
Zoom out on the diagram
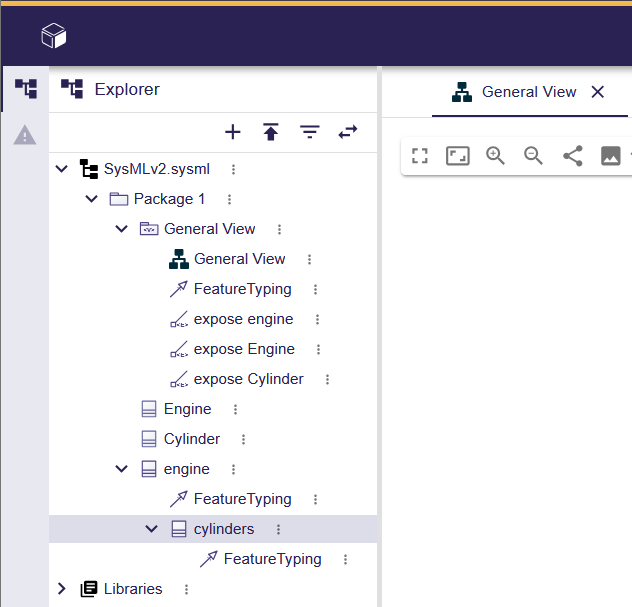(x=534, y=156)
